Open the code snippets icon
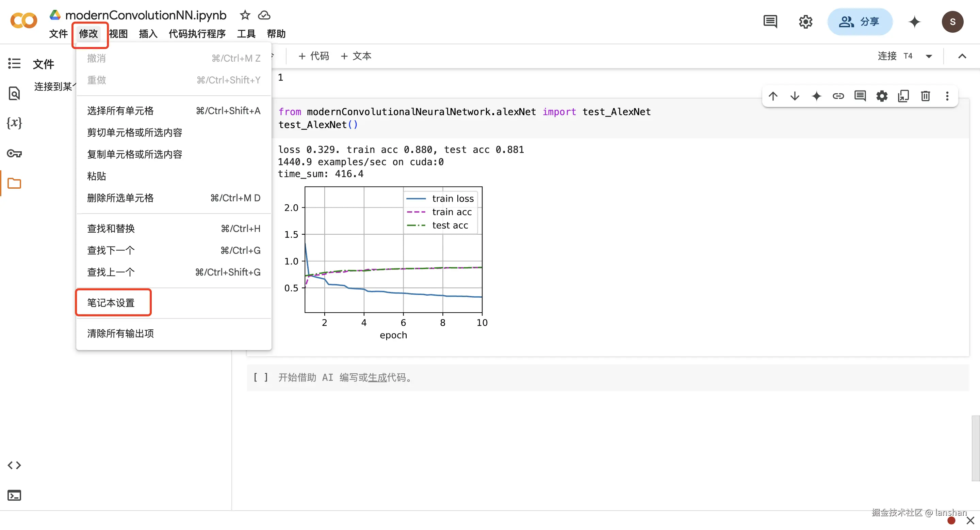This screenshot has width=980, height=530. 14,465
